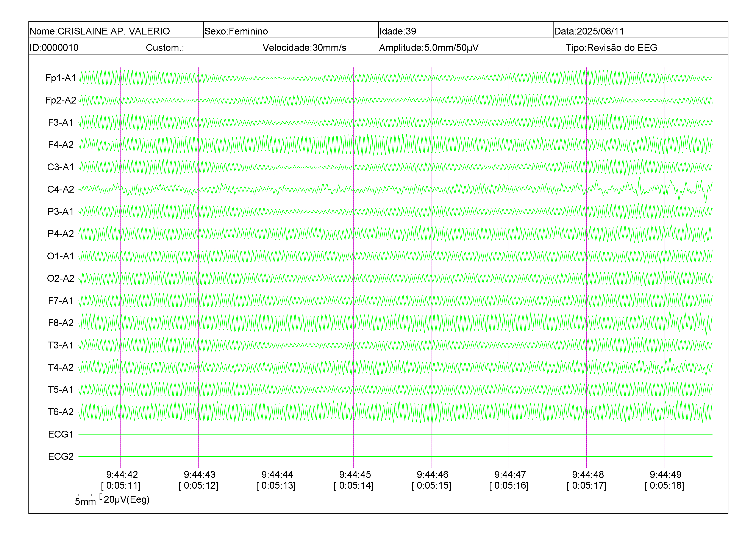Click the 9:44:47 time label
Screen dimensions: 756x535
(510, 474)
